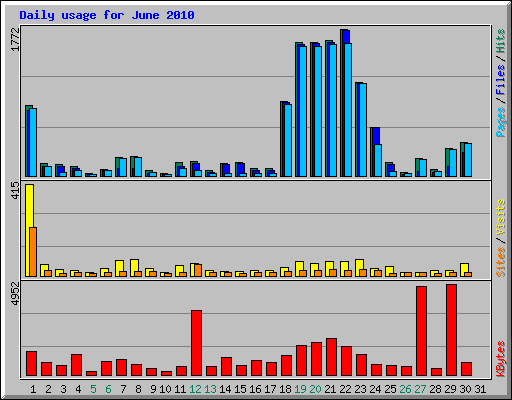Click the red KBytes bar for day 12
The width and height of the screenshot is (512, 400).
[x=196, y=343]
